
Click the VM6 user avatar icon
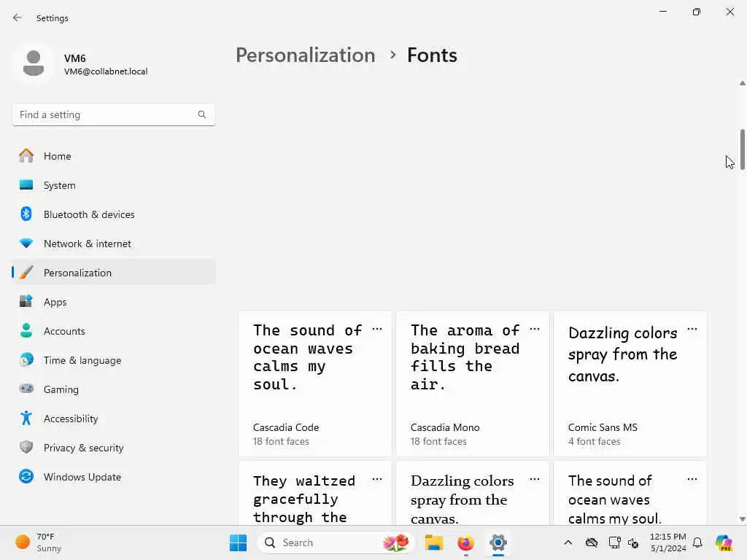[34, 63]
